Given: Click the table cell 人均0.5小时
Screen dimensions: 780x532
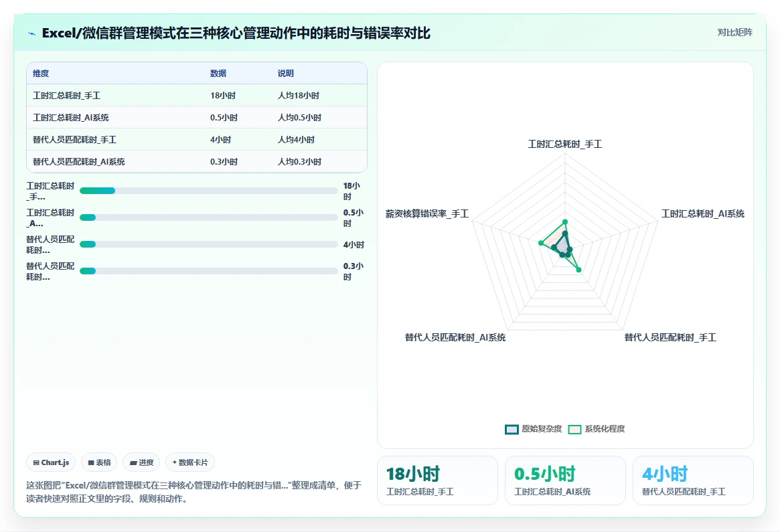Looking at the screenshot, I should pos(299,118).
